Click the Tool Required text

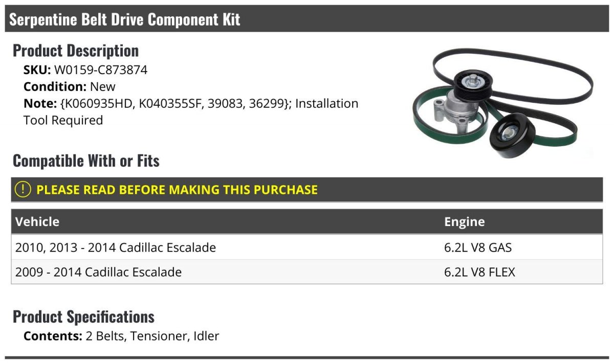tap(63, 121)
